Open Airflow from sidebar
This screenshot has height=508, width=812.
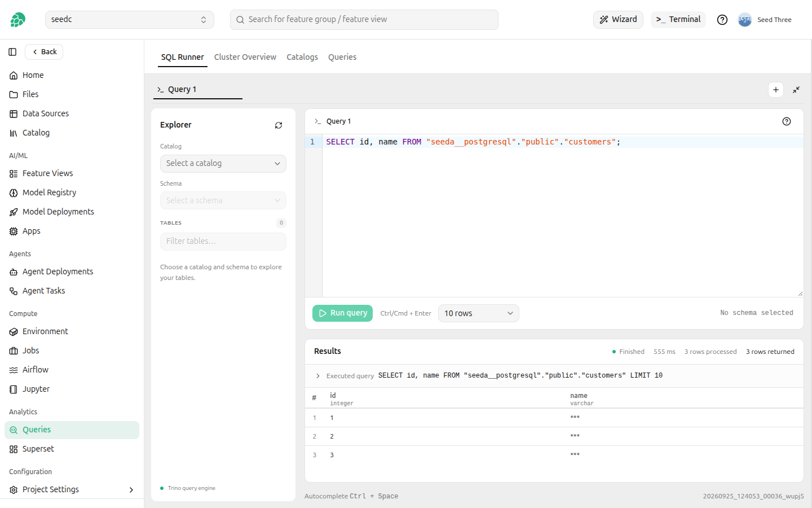point(72,370)
